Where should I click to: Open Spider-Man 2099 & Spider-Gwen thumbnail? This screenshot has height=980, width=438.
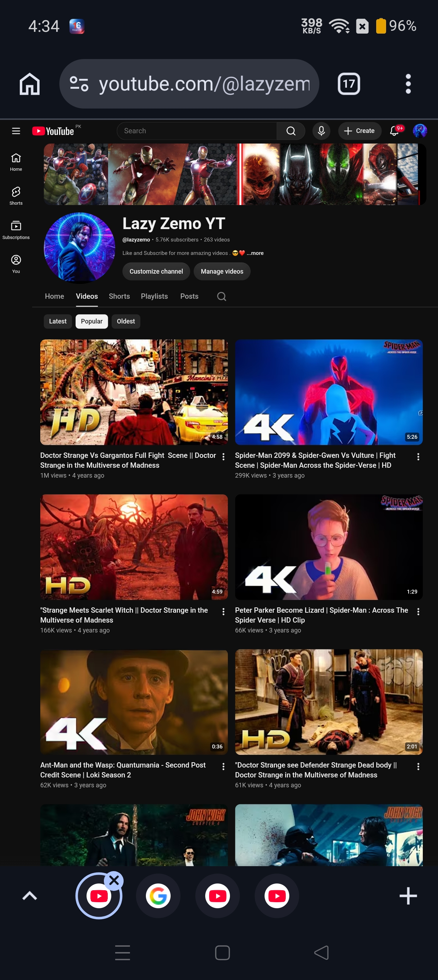329,392
